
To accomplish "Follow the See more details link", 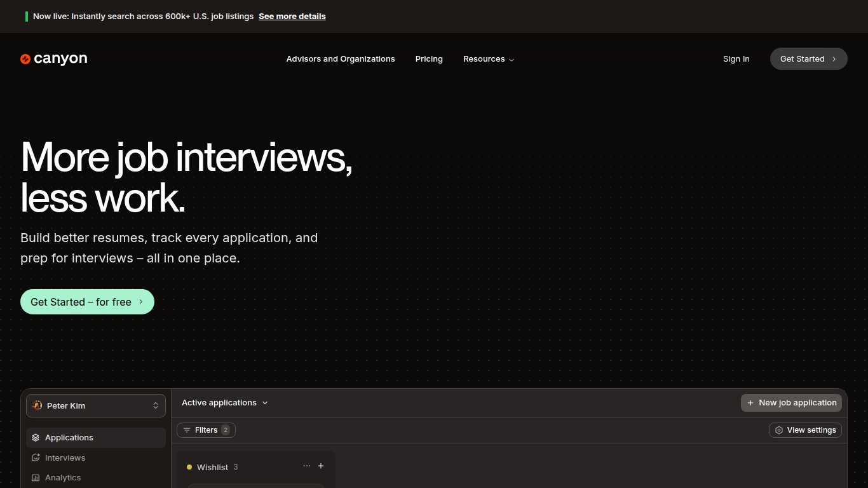I will 292,17.
